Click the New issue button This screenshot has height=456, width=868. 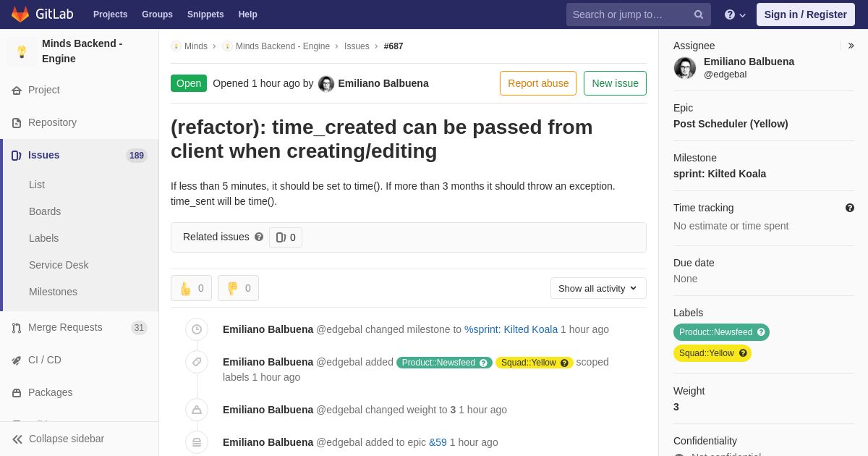[x=615, y=83]
